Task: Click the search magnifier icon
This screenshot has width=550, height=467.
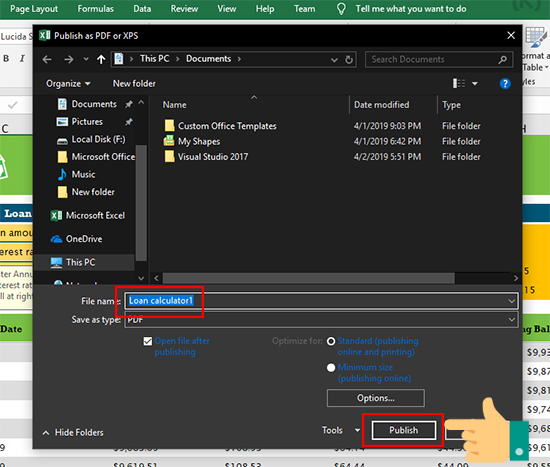Action: point(503,59)
